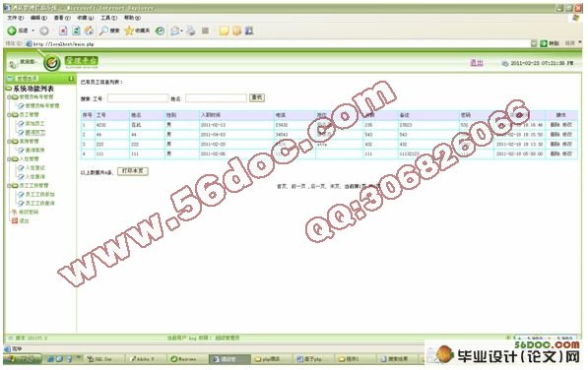The image size is (588, 370).
Task: Select the date cell 2011-04-03
Action: pos(213,135)
